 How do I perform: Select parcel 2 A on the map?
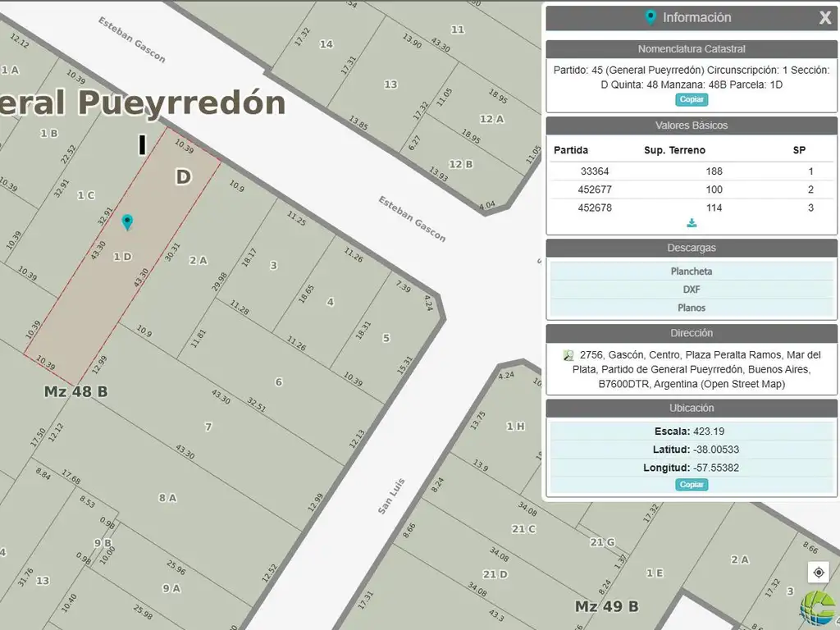point(198,260)
